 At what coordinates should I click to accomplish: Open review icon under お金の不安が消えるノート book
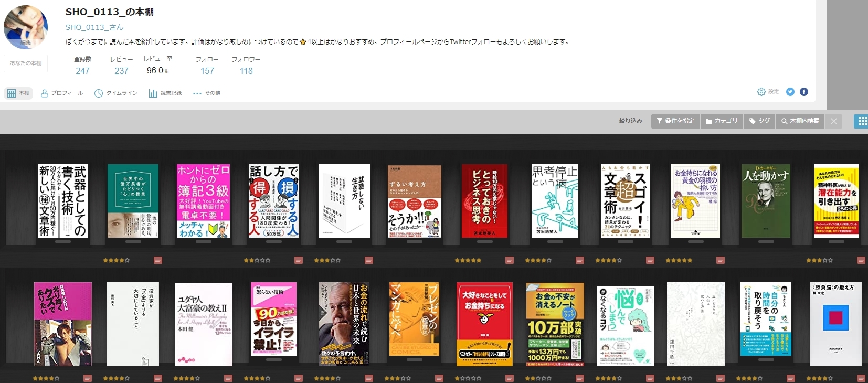(580, 378)
